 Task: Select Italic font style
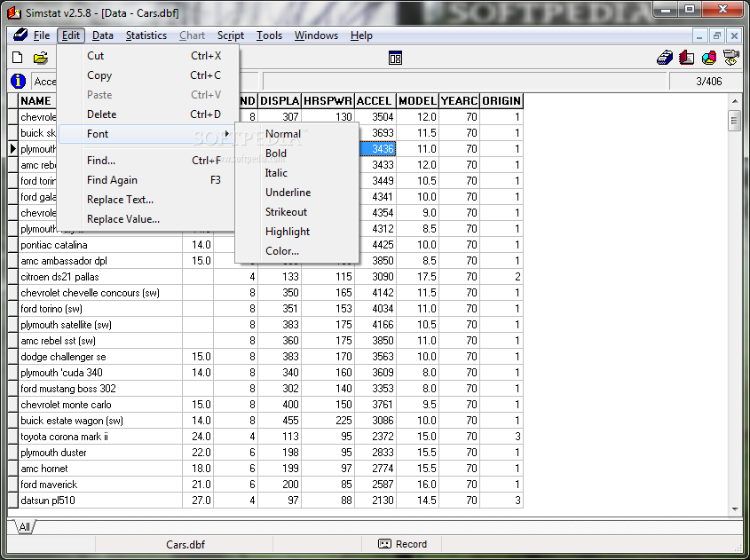point(297,173)
